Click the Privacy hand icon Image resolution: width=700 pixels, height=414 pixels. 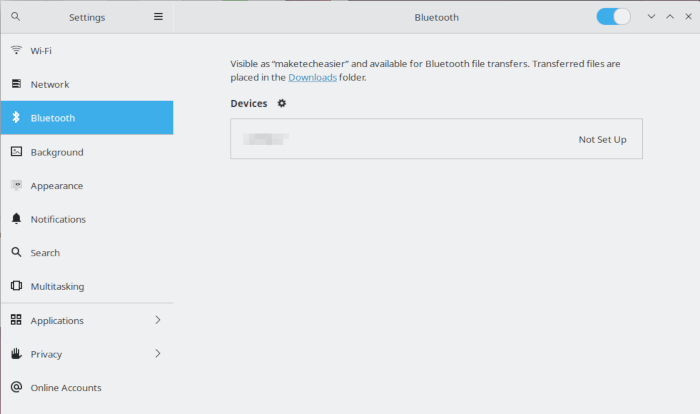point(16,353)
